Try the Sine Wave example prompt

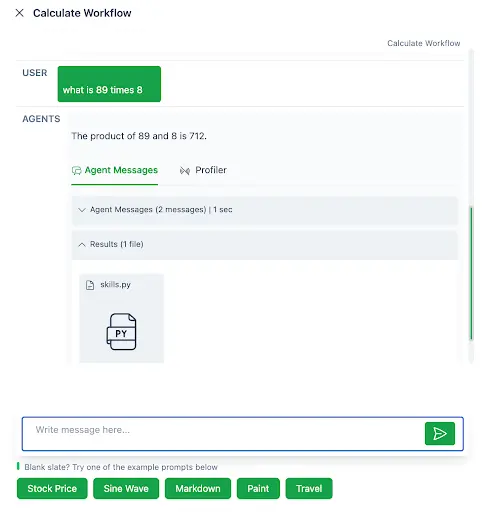[126, 489]
